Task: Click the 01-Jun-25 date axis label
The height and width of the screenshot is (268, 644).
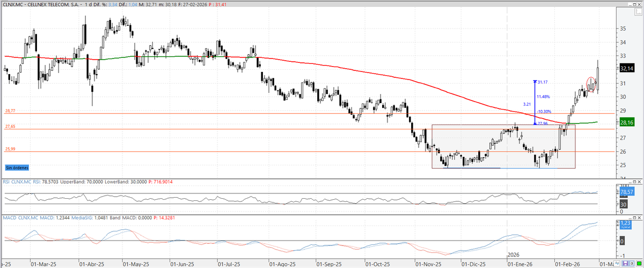Action: 183,264
